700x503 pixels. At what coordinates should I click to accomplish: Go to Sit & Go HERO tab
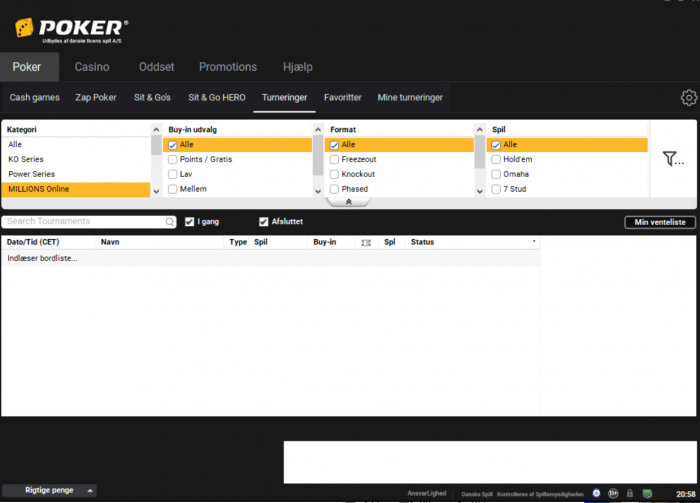click(x=217, y=97)
